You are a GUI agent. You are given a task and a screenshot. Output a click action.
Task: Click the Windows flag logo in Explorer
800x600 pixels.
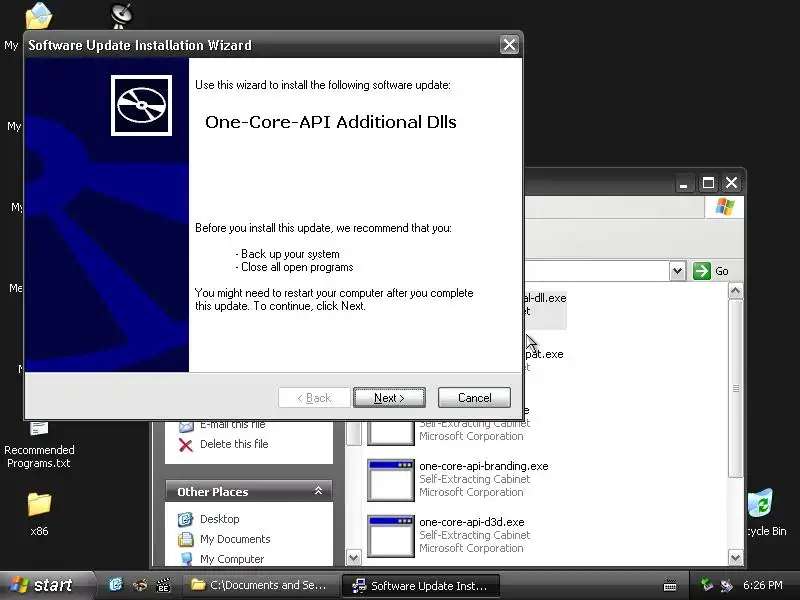[724, 207]
